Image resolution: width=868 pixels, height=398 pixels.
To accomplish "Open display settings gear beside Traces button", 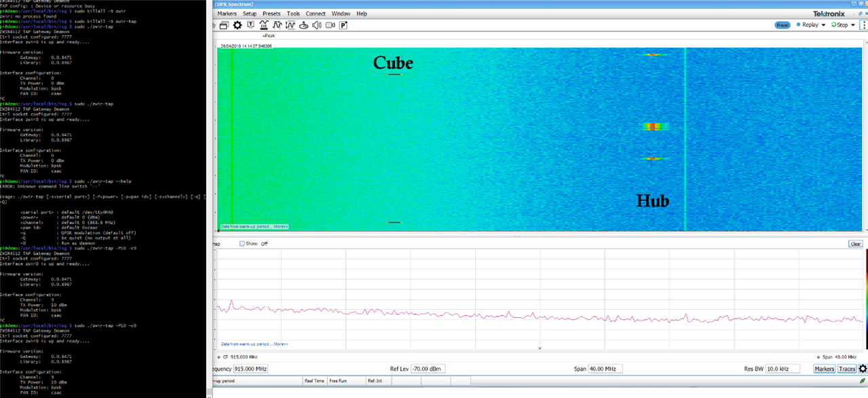I will tap(863, 369).
